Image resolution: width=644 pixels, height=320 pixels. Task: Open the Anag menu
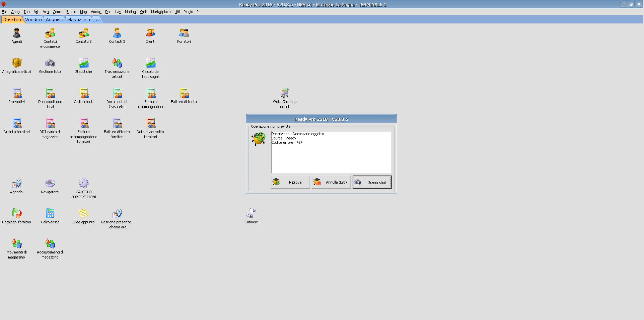(15, 12)
